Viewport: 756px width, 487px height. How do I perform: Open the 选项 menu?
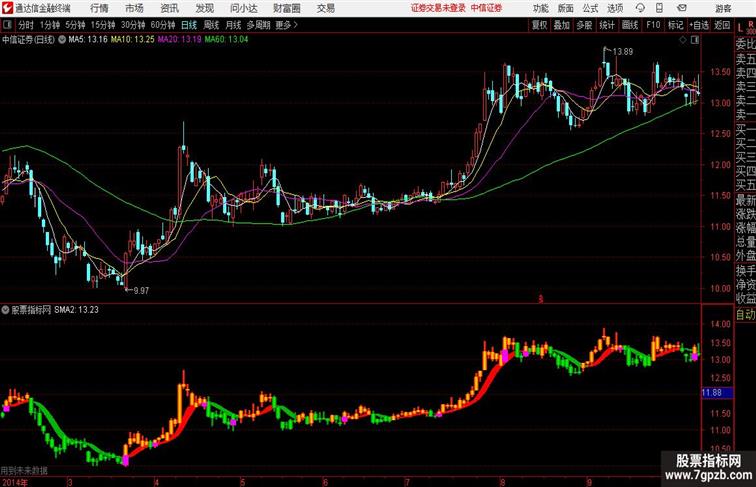point(615,8)
